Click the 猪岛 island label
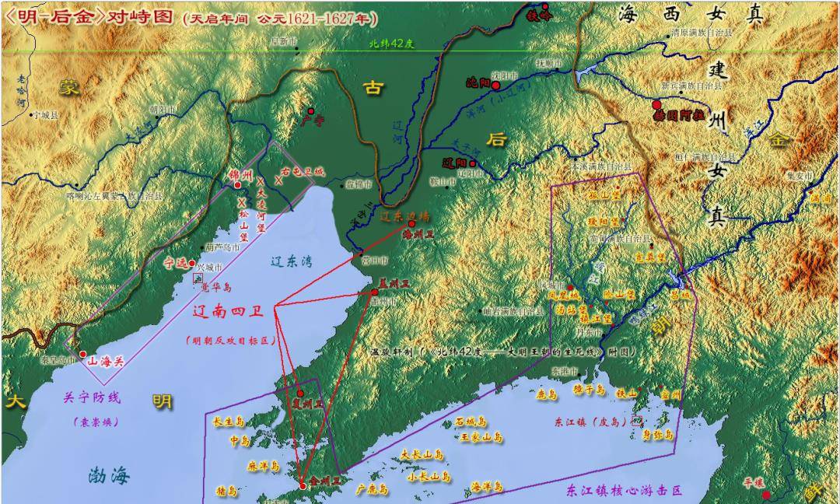Viewport: 840px width, 504px height. tap(226, 491)
